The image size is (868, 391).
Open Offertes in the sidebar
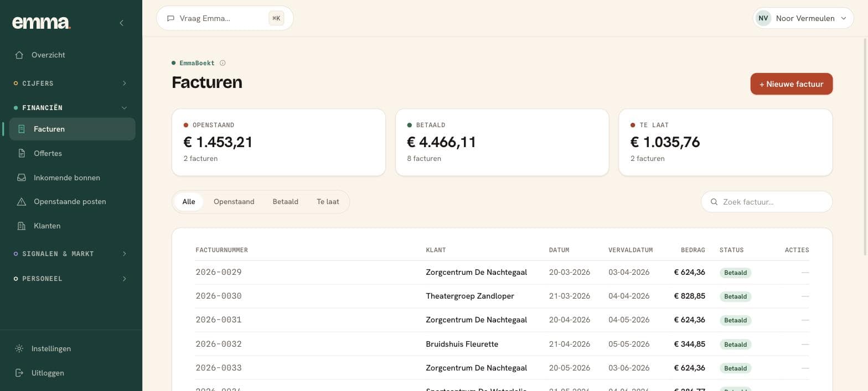point(72,153)
